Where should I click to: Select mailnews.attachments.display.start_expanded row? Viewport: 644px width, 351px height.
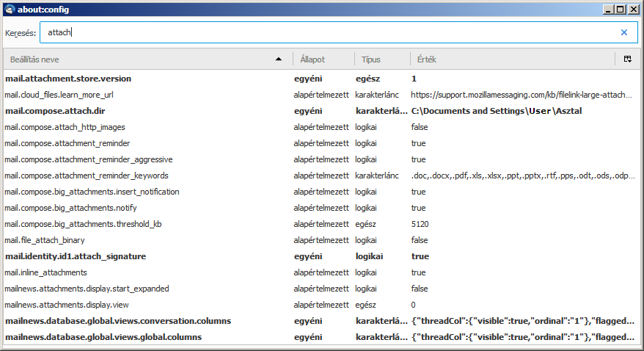pyautogui.click(x=321, y=289)
